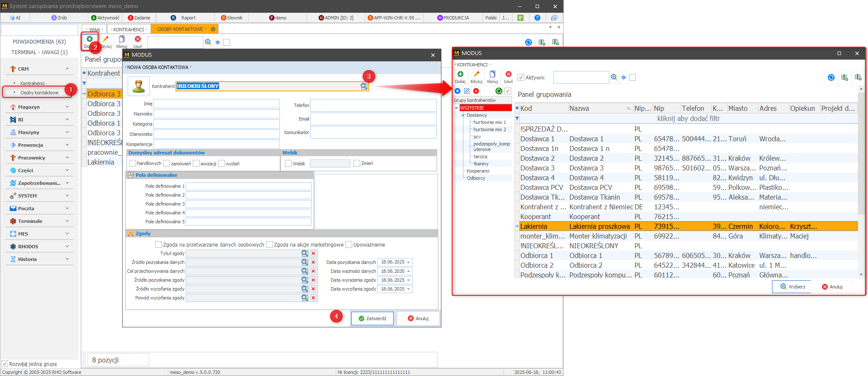The height and width of the screenshot is (376, 868).
Task: Click the blue help question mark icon
Action: point(537,18)
